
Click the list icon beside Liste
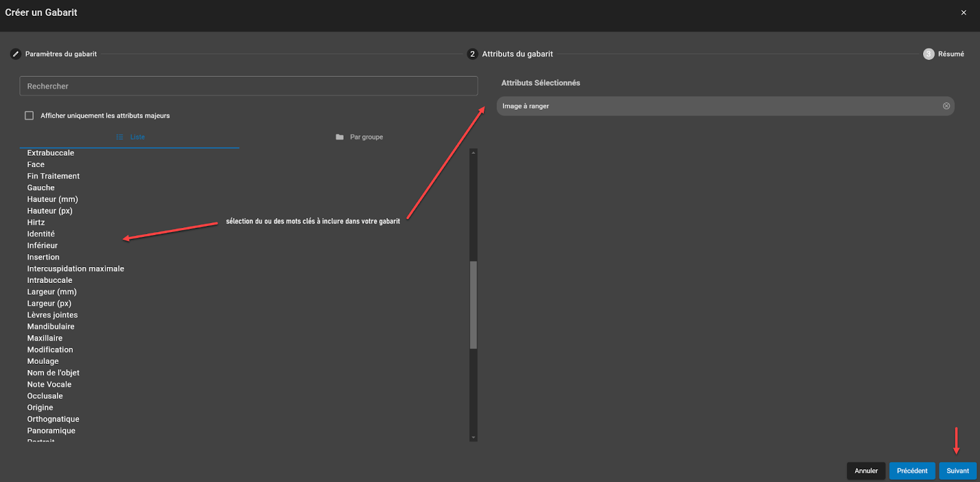(x=119, y=137)
